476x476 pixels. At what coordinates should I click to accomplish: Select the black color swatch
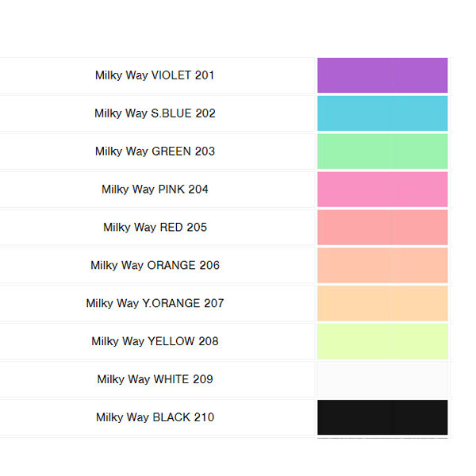pyautogui.click(x=382, y=417)
